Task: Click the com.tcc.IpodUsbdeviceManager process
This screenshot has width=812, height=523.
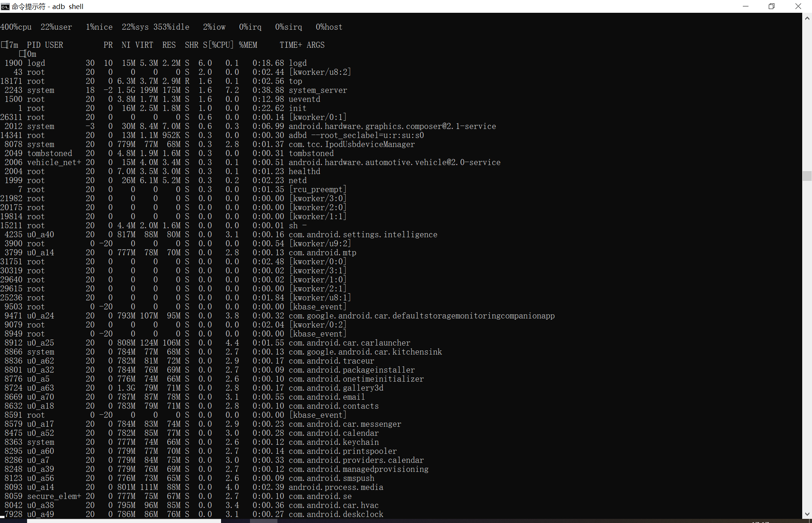Action: tap(351, 144)
